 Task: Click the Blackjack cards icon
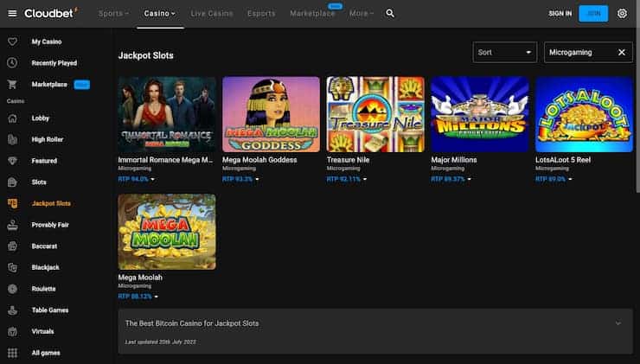pyautogui.click(x=12, y=267)
